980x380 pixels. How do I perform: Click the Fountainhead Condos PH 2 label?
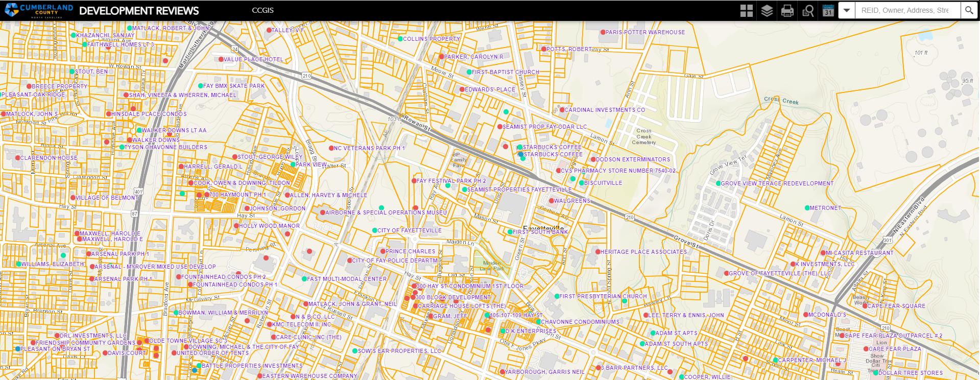(224, 277)
